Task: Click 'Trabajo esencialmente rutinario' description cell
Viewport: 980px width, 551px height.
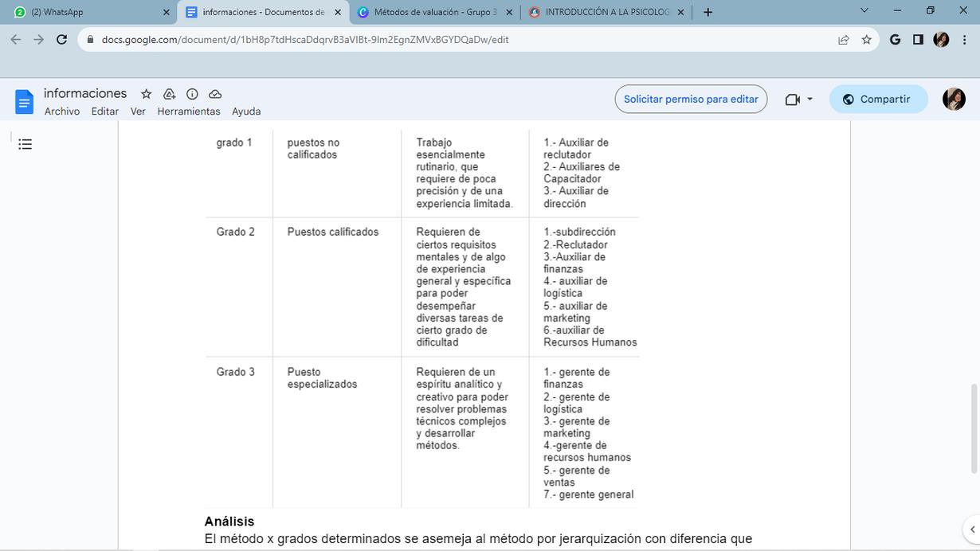Action: [x=465, y=173]
